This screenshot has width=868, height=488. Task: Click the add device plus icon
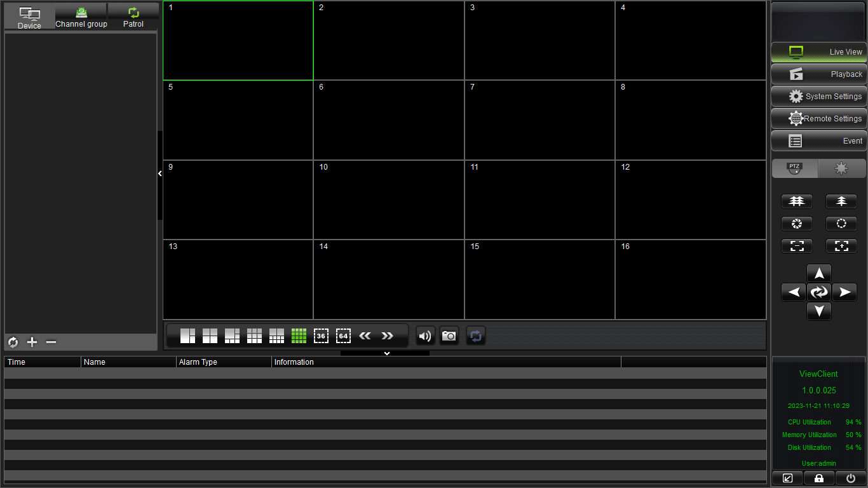pyautogui.click(x=32, y=342)
